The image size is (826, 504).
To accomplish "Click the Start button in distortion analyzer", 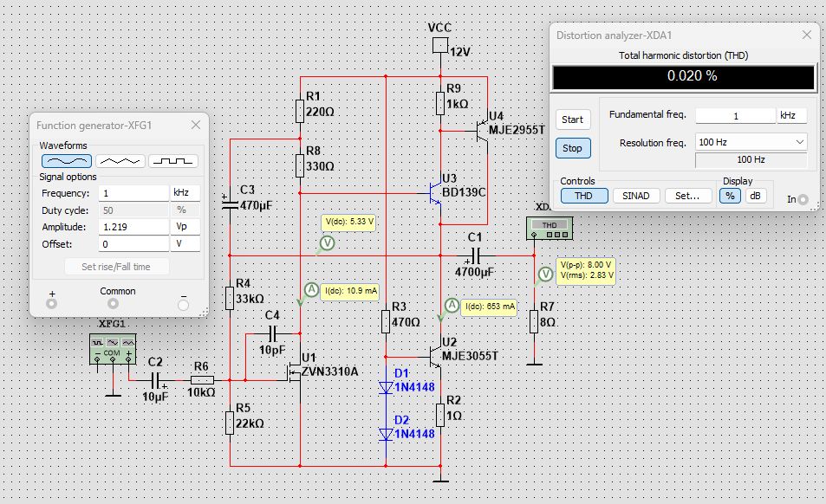I will [x=573, y=120].
